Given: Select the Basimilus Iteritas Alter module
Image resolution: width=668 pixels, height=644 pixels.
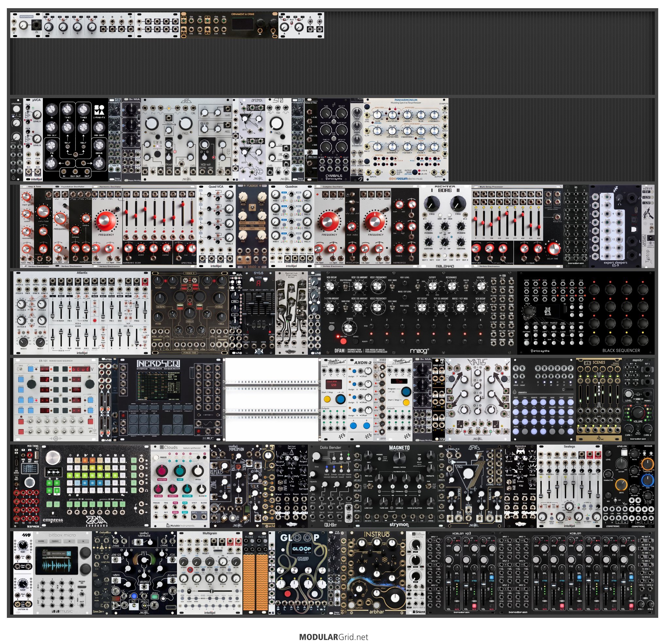Looking at the screenshot, I should click(291, 313).
